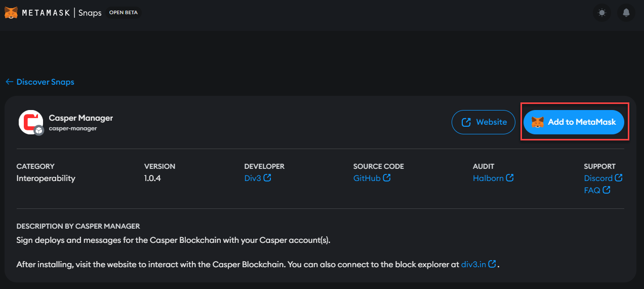Click external-link icon beside Halborn
Viewport: 644px width, 289px height.
[x=510, y=178]
